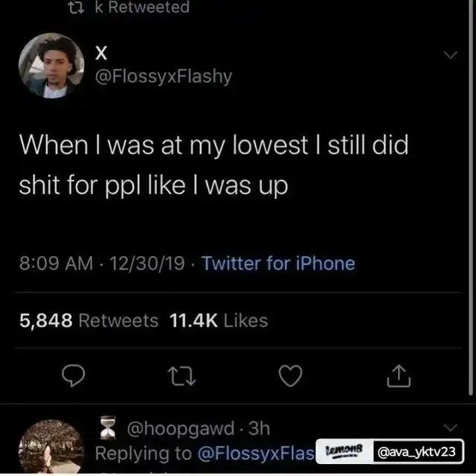View the 5,848 Retweets list
Image resolution: width=476 pixels, height=476 pixels.
[x=88, y=321]
